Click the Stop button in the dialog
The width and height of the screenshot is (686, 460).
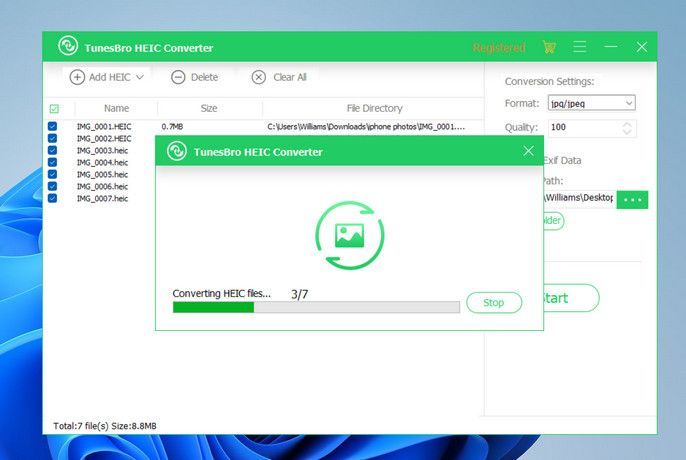tap(494, 302)
